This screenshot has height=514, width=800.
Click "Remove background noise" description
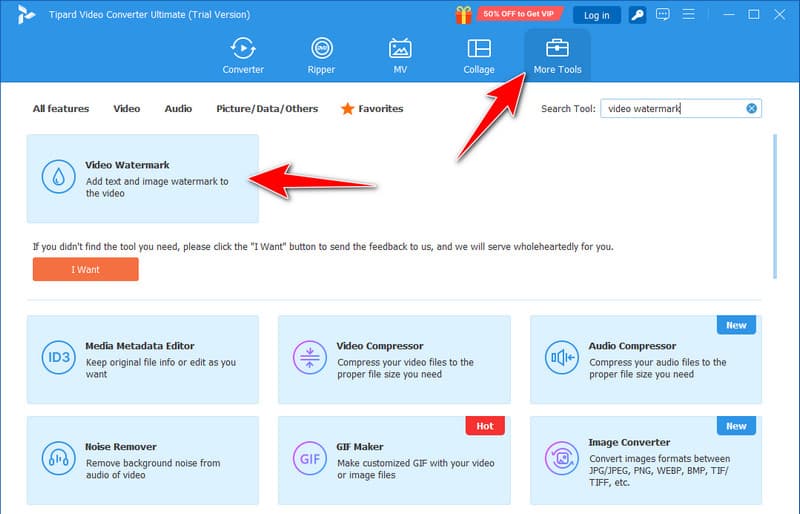(x=153, y=469)
